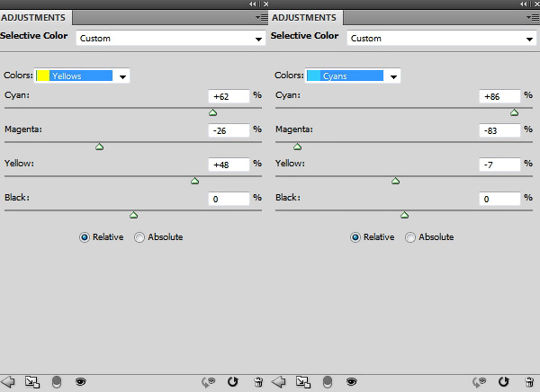Click Yellow slider handle in Cyans panel
Image resolution: width=540 pixels, height=392 pixels.
coord(396,181)
